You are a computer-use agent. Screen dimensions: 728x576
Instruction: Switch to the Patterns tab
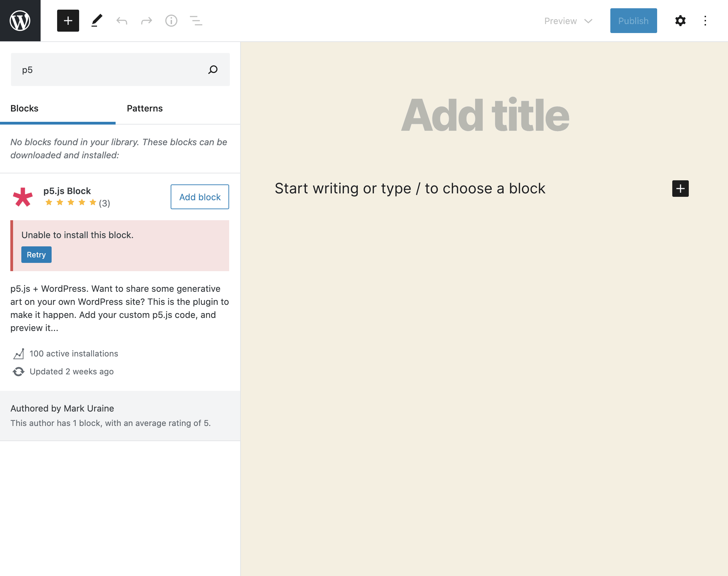point(144,108)
